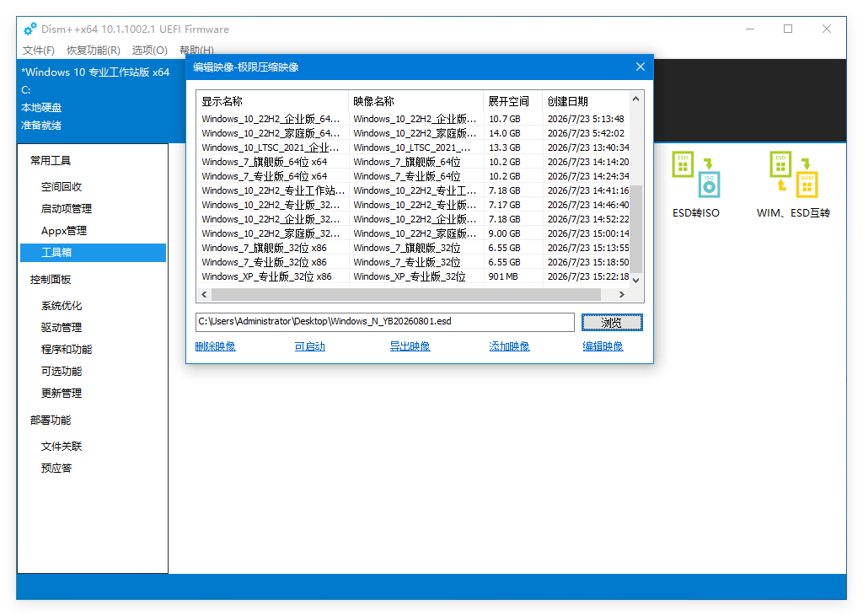Click the 可启动 link

tap(309, 346)
